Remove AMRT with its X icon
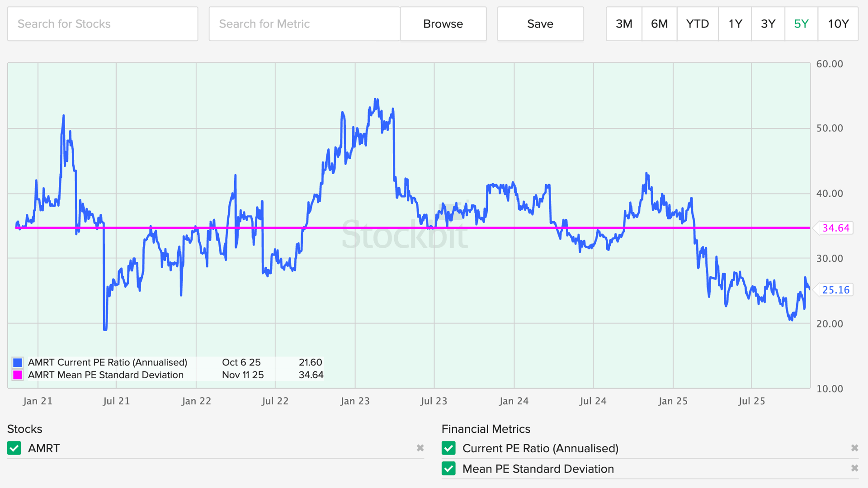Image resolution: width=868 pixels, height=488 pixels. pyautogui.click(x=420, y=448)
